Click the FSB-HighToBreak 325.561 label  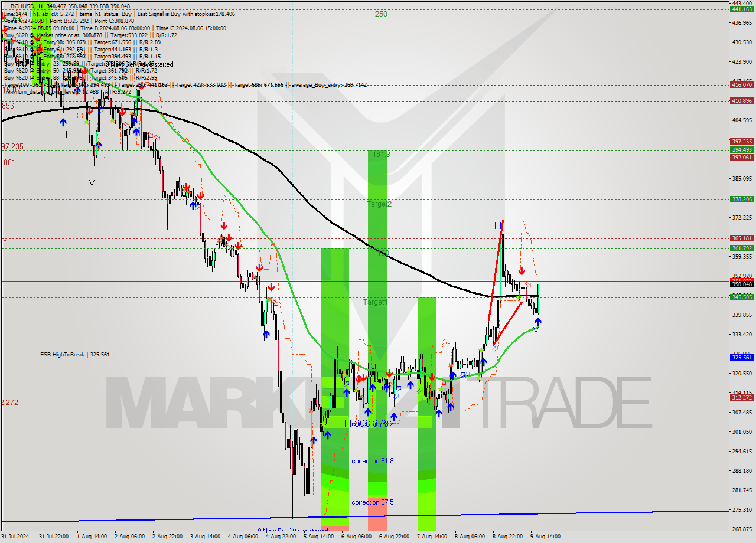click(x=75, y=355)
